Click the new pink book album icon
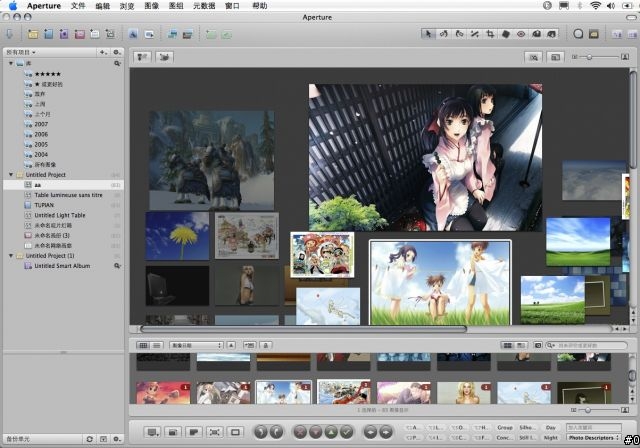Image resolution: width=640 pixels, height=448 pixels. pyautogui.click(x=79, y=34)
